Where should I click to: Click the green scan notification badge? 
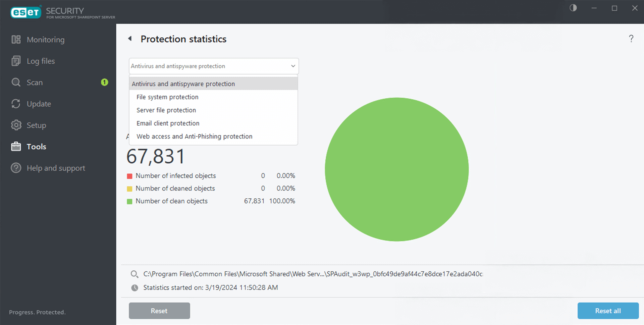(x=104, y=82)
